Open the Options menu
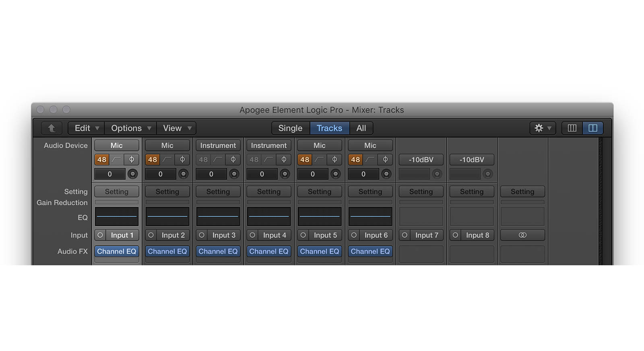The width and height of the screenshot is (644, 351). point(131,128)
